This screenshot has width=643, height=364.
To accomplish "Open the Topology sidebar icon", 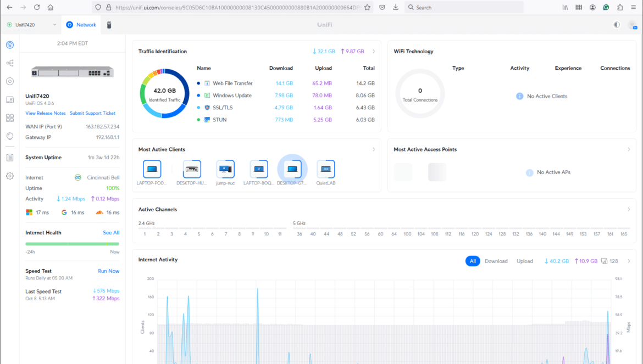I will 10,63.
